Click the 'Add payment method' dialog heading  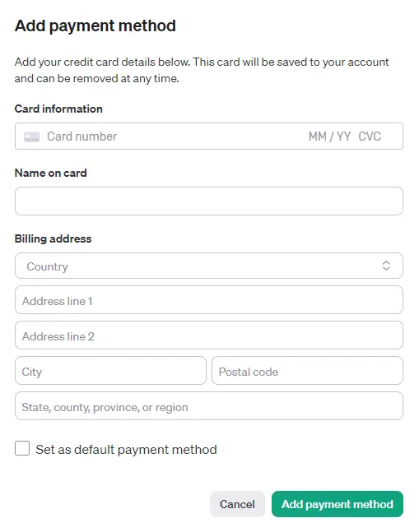tap(95, 26)
